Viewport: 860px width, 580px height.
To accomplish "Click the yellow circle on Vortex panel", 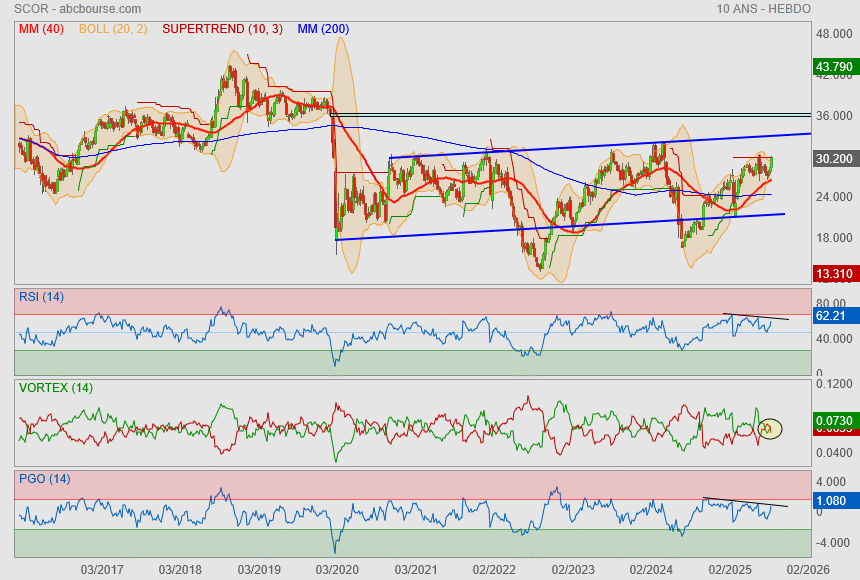I will coord(769,429).
